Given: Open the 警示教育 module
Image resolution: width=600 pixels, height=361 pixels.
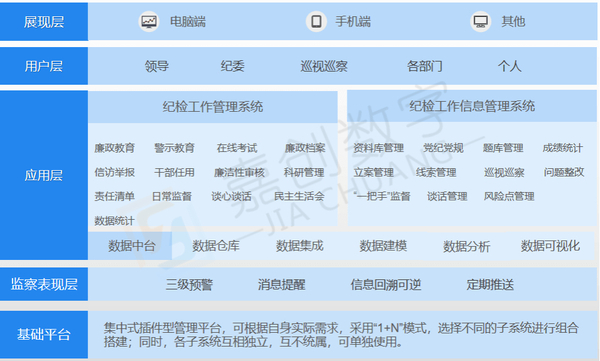Looking at the screenshot, I should pyautogui.click(x=174, y=148).
